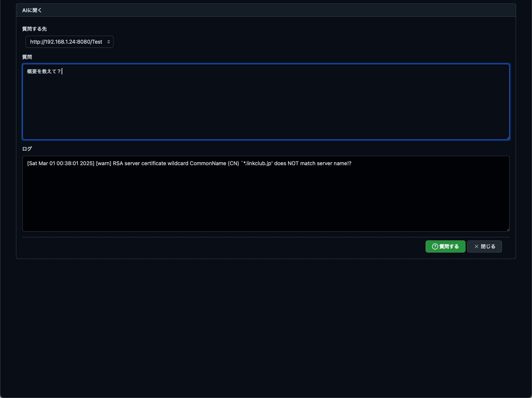532x398 pixels.
Task: Click the 質問する先 field label
Action: pyautogui.click(x=34, y=29)
